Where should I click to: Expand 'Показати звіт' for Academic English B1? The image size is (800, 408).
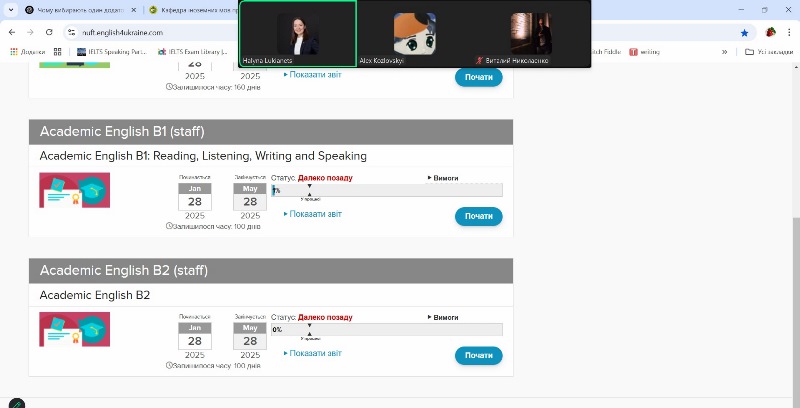pos(312,214)
